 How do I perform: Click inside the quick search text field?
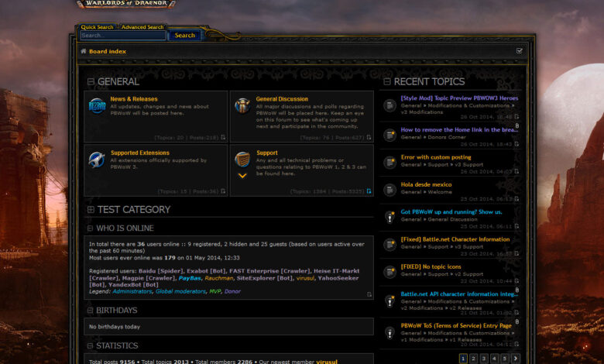[x=122, y=36]
